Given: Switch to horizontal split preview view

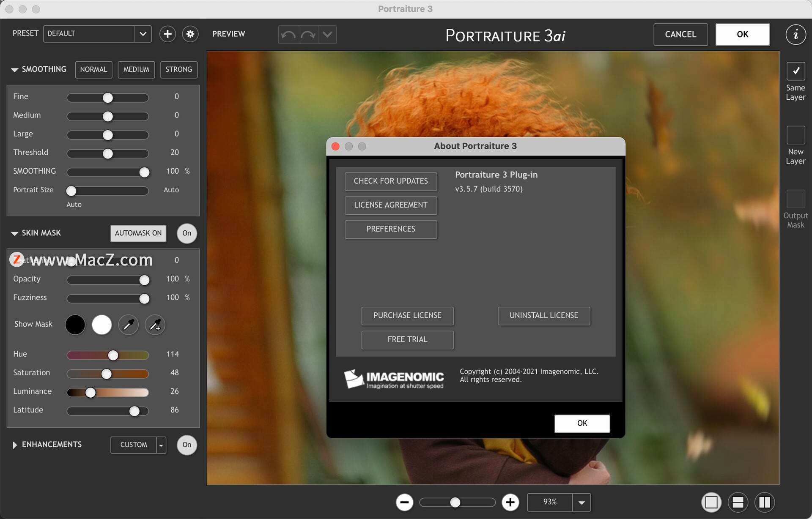Looking at the screenshot, I should coord(738,502).
